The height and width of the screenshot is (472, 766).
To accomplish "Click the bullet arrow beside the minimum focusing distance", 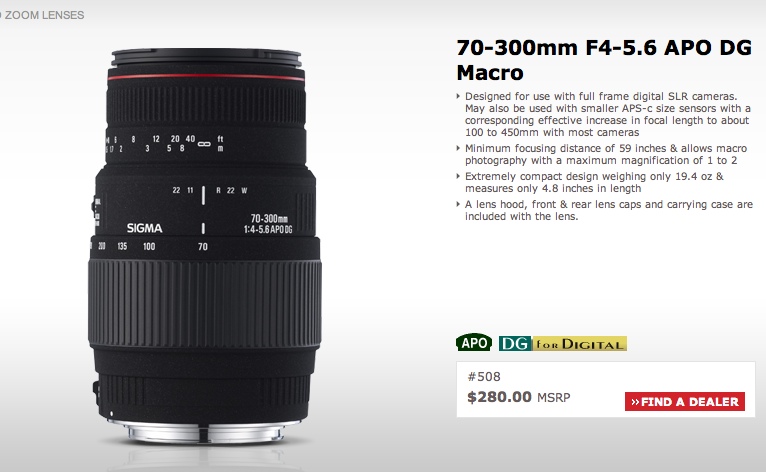I will click(458, 148).
